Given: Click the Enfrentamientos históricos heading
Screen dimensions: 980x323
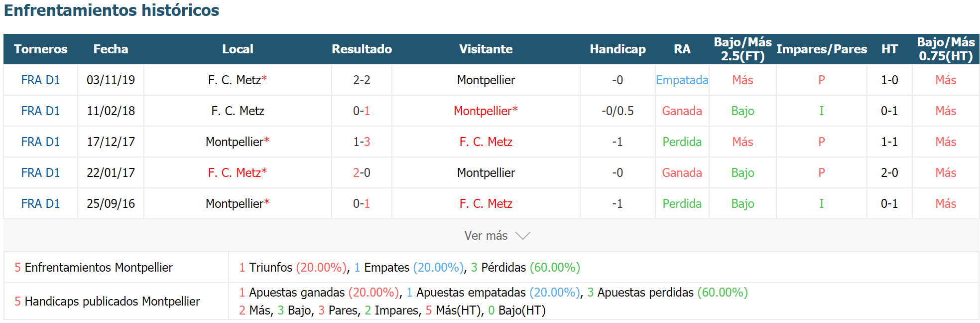Looking at the screenshot, I should pyautogui.click(x=112, y=10).
